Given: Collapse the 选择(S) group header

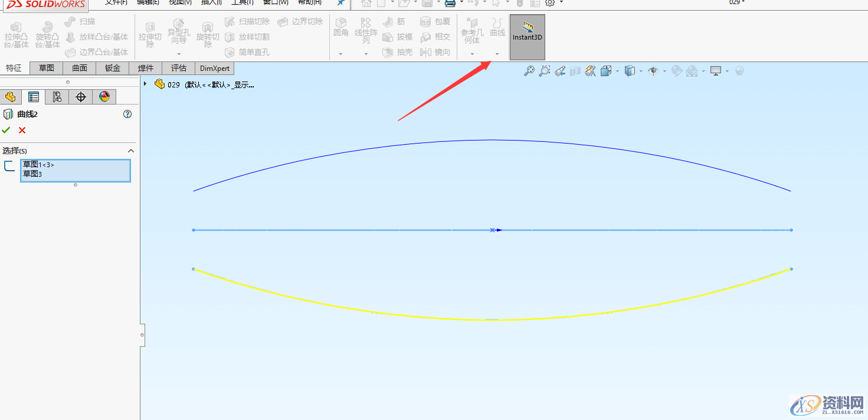Looking at the screenshot, I should tap(130, 150).
